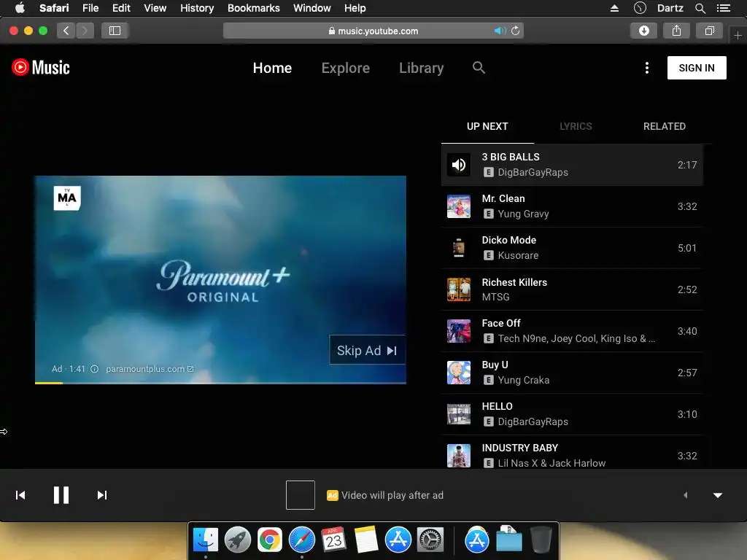Open the Dartz user menu
The width and height of the screenshot is (747, 560).
point(670,8)
